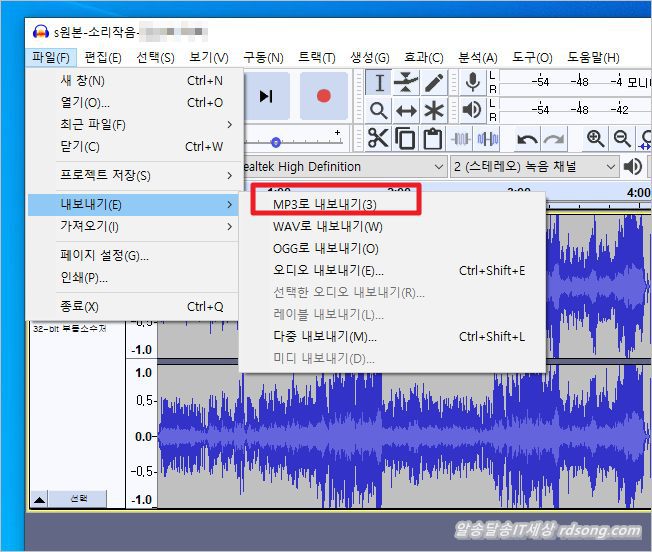The image size is (652, 552).
Task: Select the Time Shift arrows tool
Action: coord(406,111)
